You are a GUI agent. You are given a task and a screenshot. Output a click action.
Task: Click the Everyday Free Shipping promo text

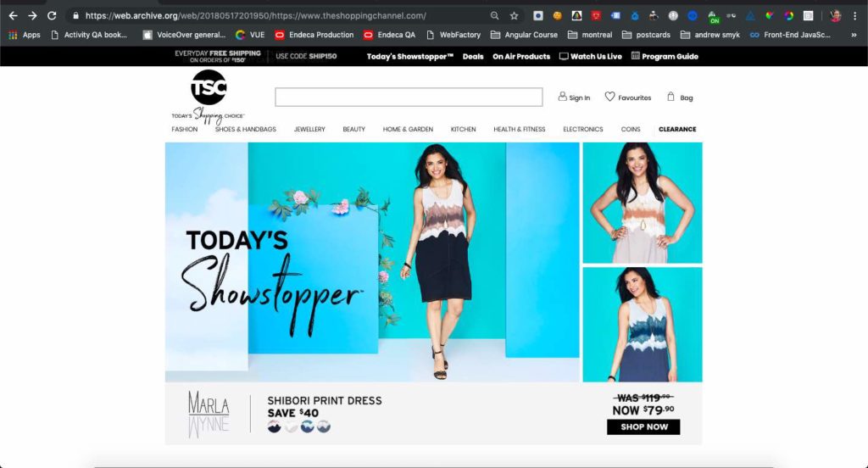(218, 57)
